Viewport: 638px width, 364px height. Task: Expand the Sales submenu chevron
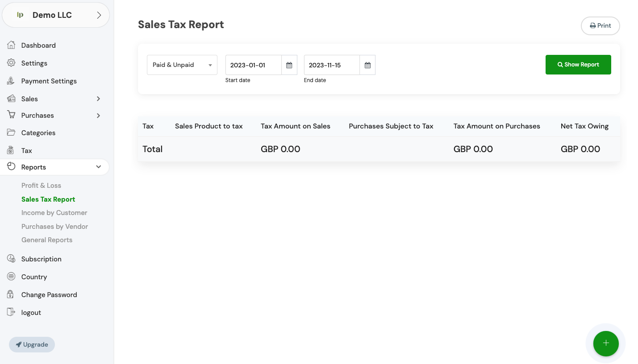(x=99, y=99)
